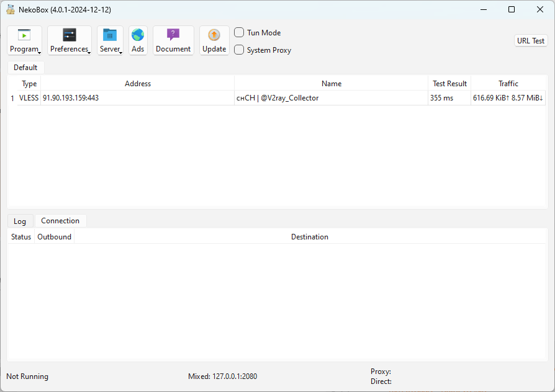Maximize the NekoBox window
Screen dimensions: 555x392
click(512, 9)
